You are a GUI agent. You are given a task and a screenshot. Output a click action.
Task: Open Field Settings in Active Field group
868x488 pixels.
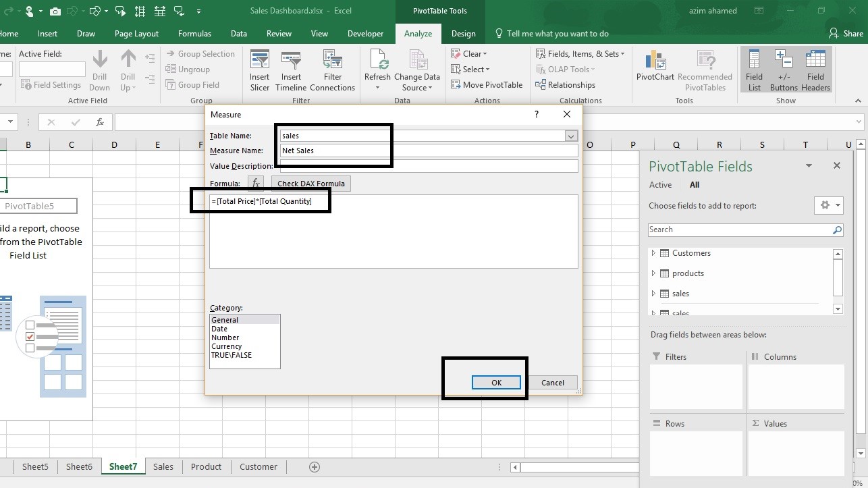tap(51, 85)
